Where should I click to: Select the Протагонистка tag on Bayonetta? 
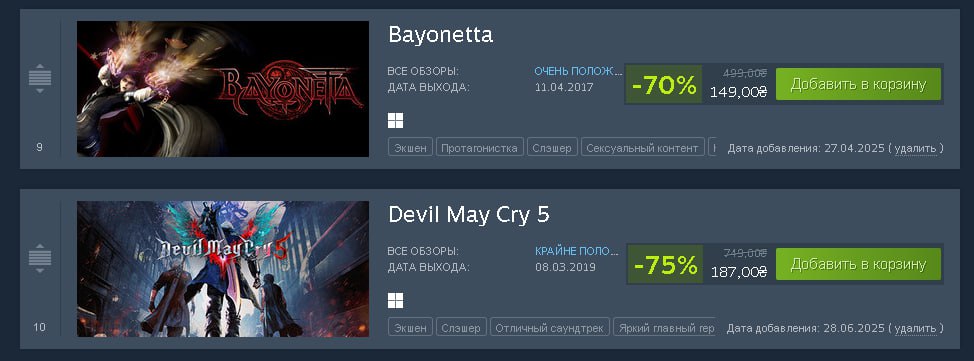pyautogui.click(x=479, y=148)
